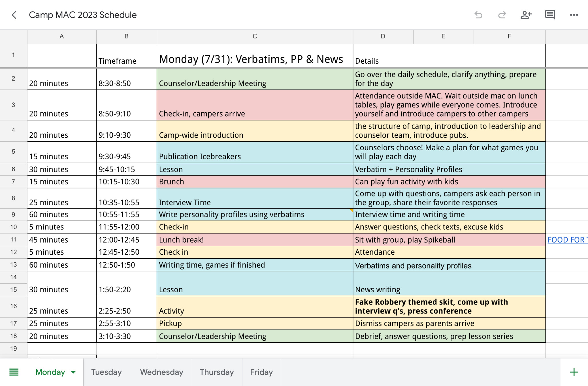The height and width of the screenshot is (386, 588).
Task: Select row 7 header
Action: point(13,182)
